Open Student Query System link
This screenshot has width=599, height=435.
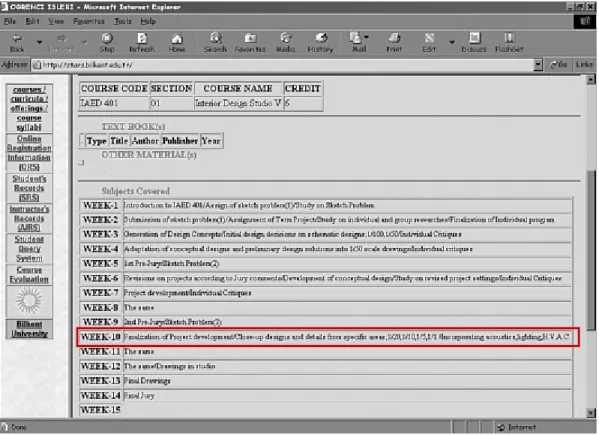click(x=29, y=249)
